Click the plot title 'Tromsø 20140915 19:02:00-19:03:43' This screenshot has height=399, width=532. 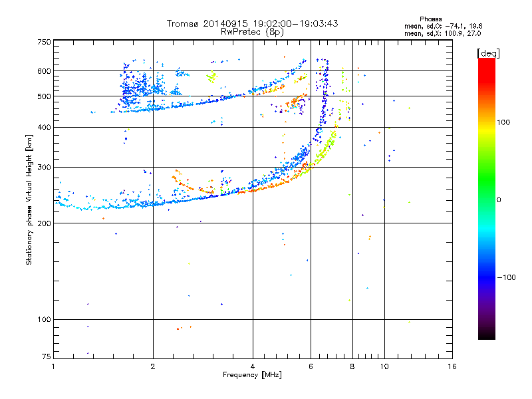click(252, 23)
